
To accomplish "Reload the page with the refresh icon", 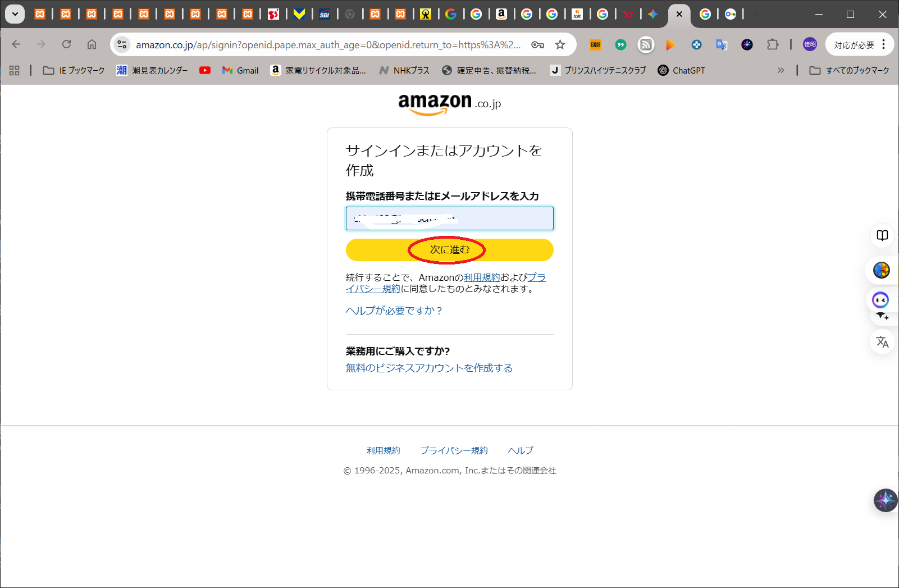I will tap(66, 44).
